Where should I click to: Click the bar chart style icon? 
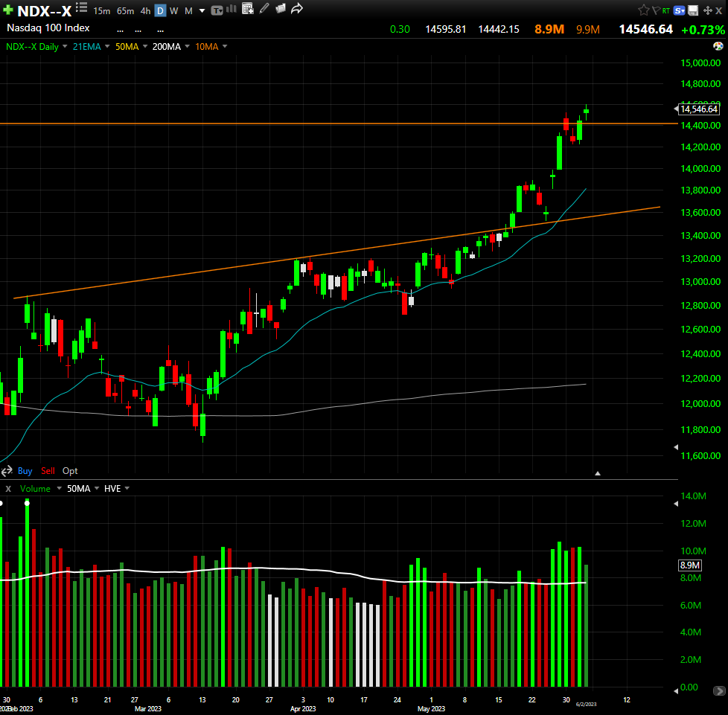tap(232, 9)
